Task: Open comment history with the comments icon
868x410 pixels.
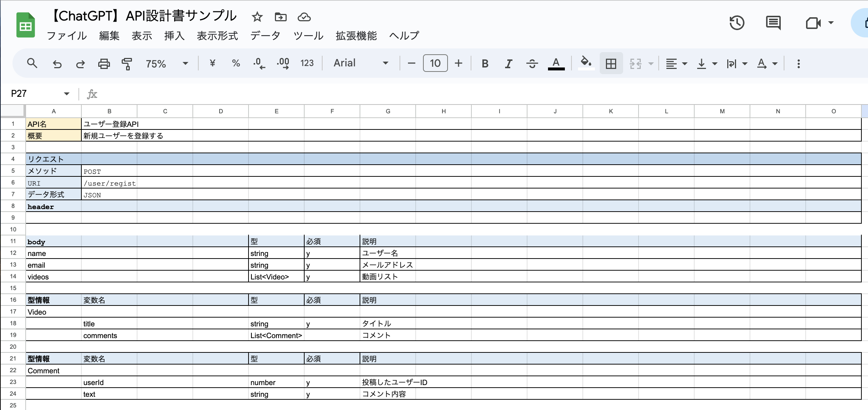Action: (773, 23)
